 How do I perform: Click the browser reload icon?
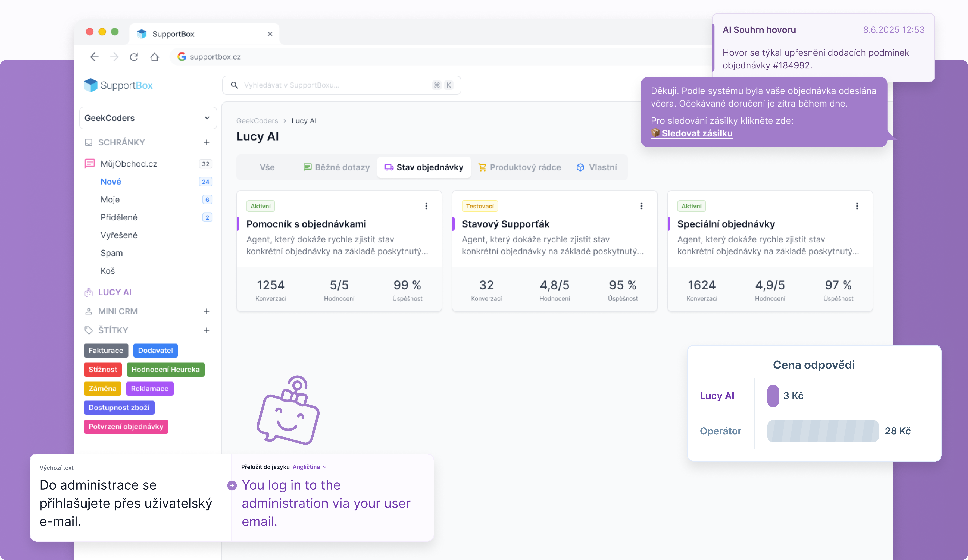pos(134,57)
